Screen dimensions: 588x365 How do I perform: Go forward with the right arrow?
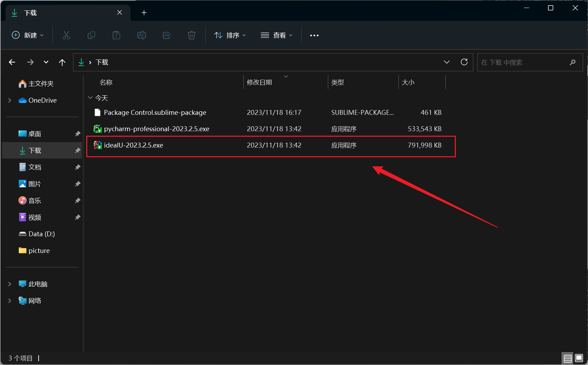click(x=31, y=62)
